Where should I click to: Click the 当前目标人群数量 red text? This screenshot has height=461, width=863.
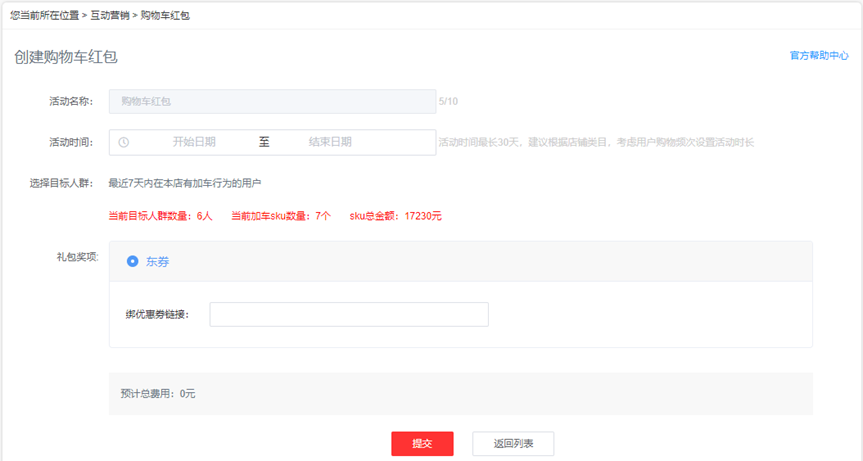point(160,215)
